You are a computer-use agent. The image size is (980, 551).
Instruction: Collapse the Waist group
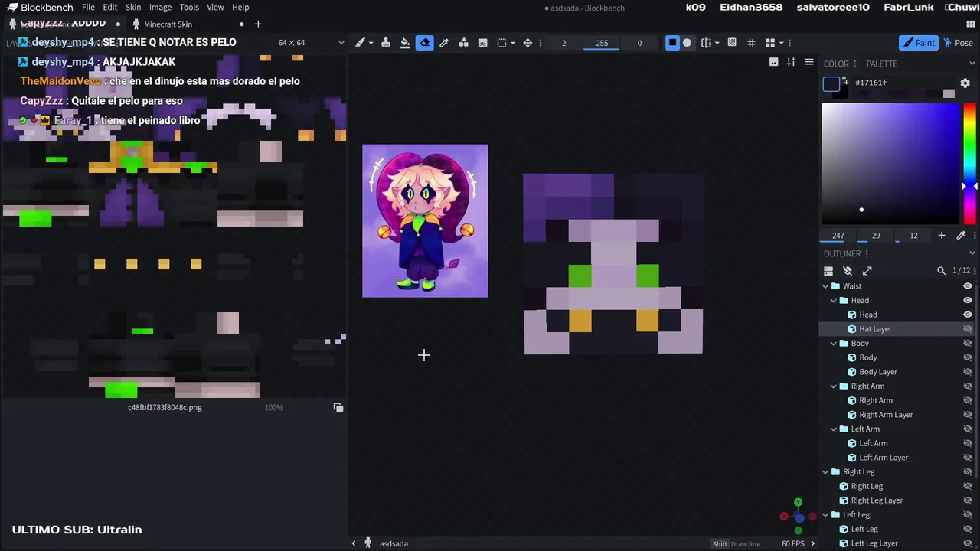[825, 286]
